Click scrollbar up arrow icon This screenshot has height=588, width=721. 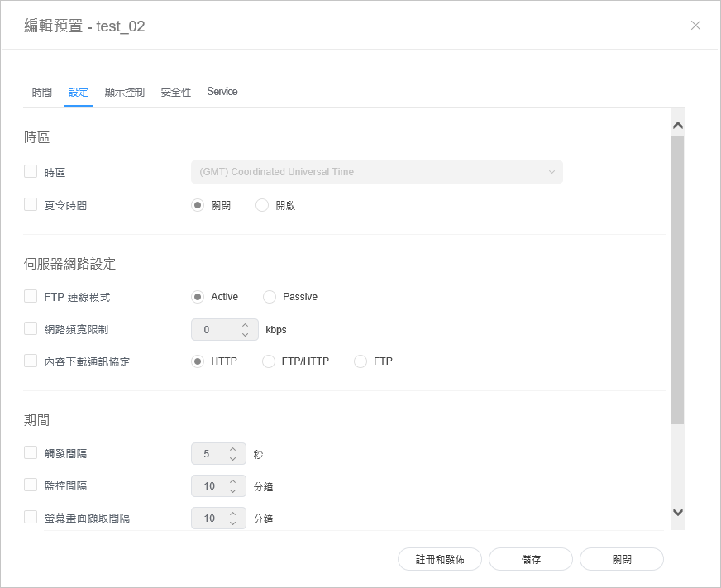[677, 127]
